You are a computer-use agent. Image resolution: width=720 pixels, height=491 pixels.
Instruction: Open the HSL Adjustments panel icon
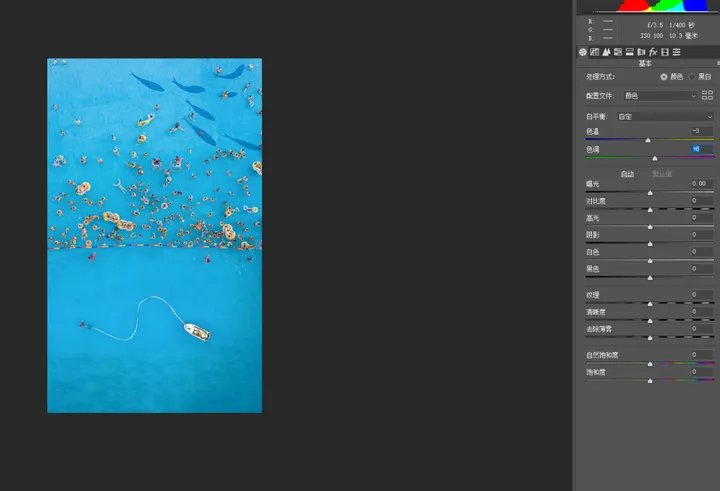(618, 52)
